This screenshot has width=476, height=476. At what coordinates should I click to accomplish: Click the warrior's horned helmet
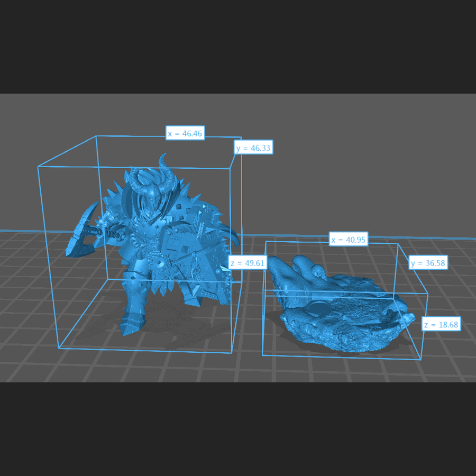[148, 196]
